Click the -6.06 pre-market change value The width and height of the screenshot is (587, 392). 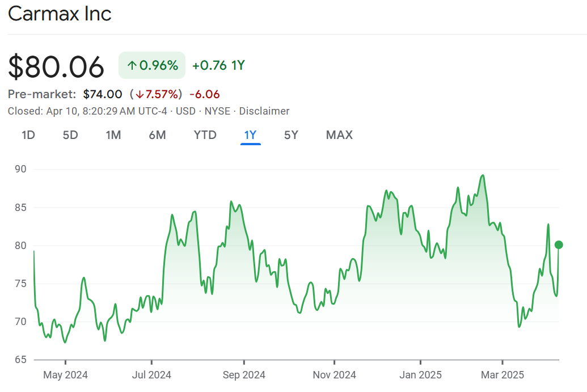pos(204,94)
